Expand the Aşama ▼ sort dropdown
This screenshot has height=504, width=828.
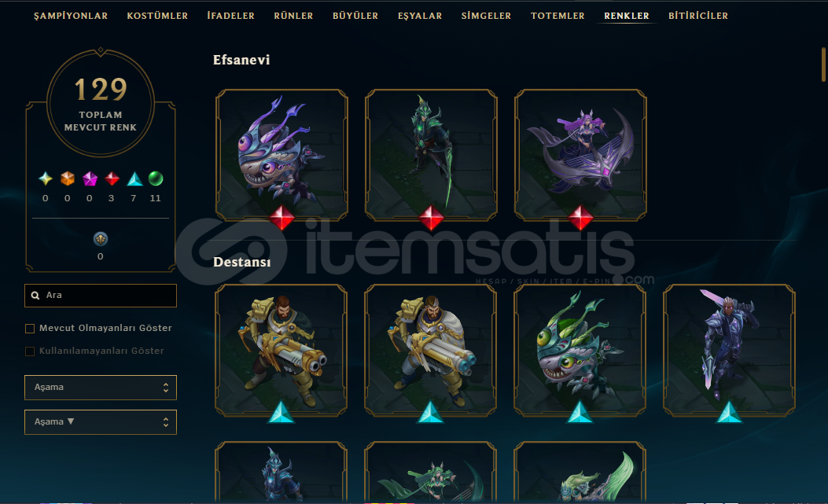click(101, 422)
